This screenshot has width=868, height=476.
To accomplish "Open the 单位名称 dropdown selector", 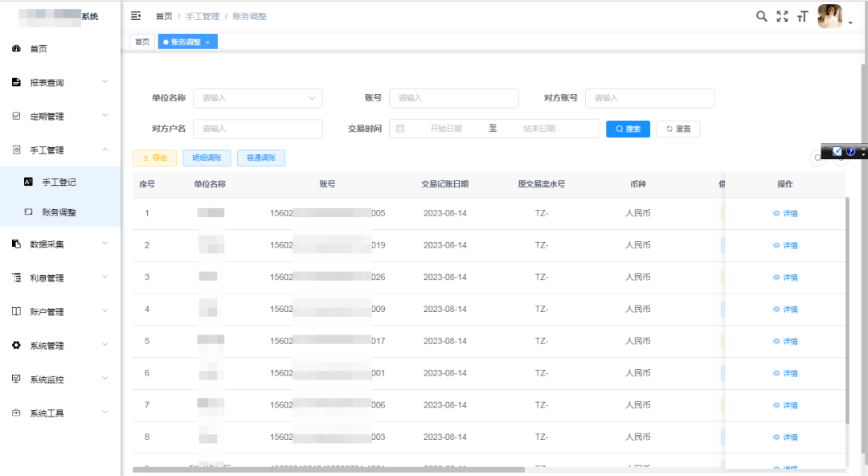I will (x=257, y=98).
